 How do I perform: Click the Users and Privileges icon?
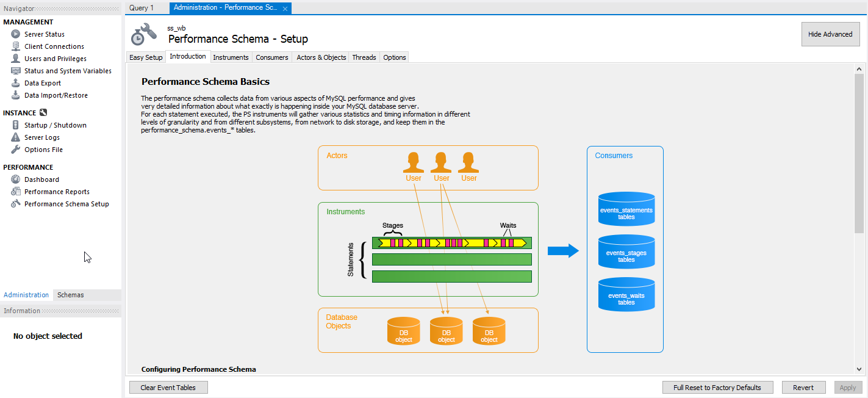tap(16, 59)
